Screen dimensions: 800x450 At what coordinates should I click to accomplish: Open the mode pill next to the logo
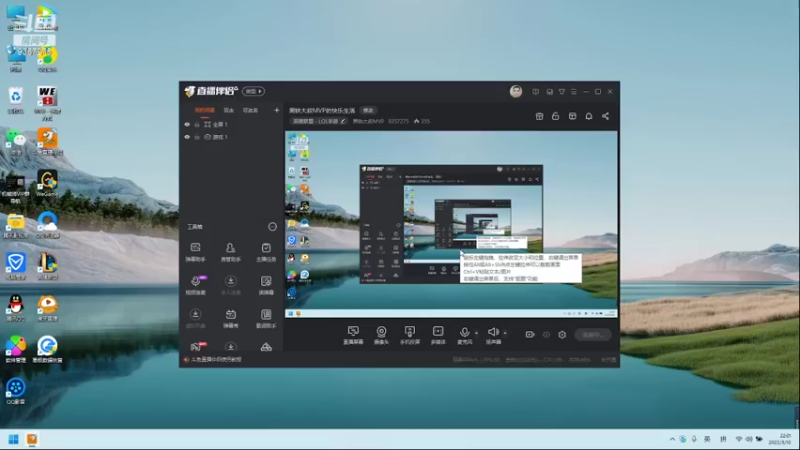253,91
